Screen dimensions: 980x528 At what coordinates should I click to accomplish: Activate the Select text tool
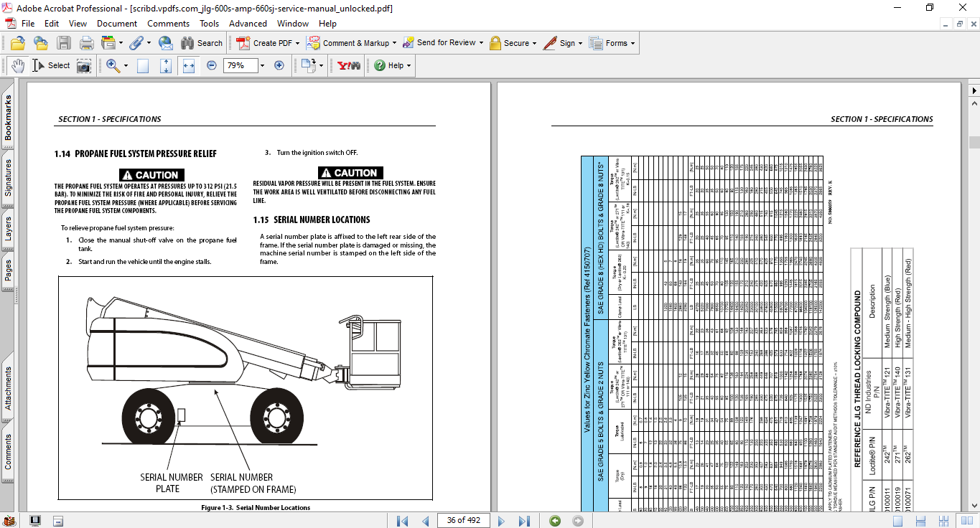coord(51,65)
